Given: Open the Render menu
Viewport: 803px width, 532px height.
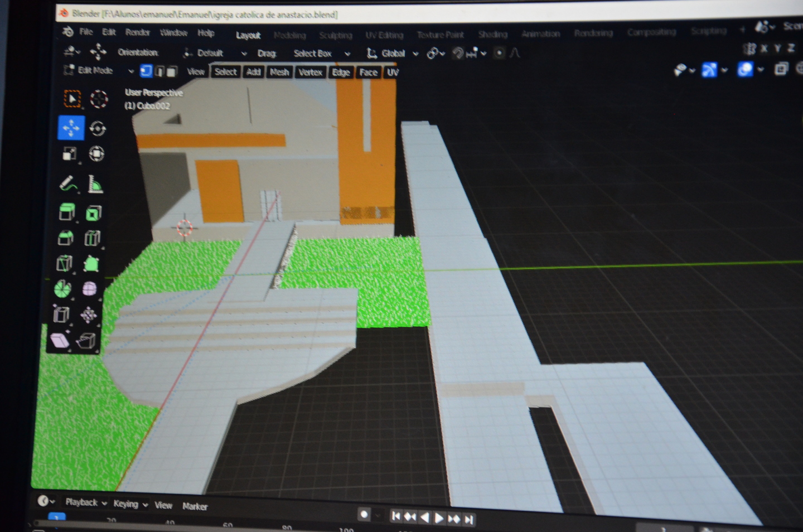Looking at the screenshot, I should tap(137, 32).
